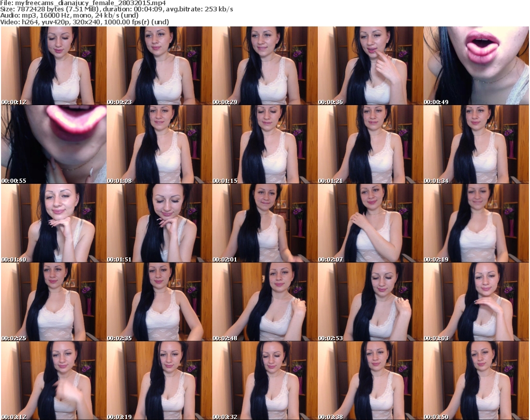530x420 pixels.
Task: Select the close-up frame at 00:00:49
Action: (476, 66)
